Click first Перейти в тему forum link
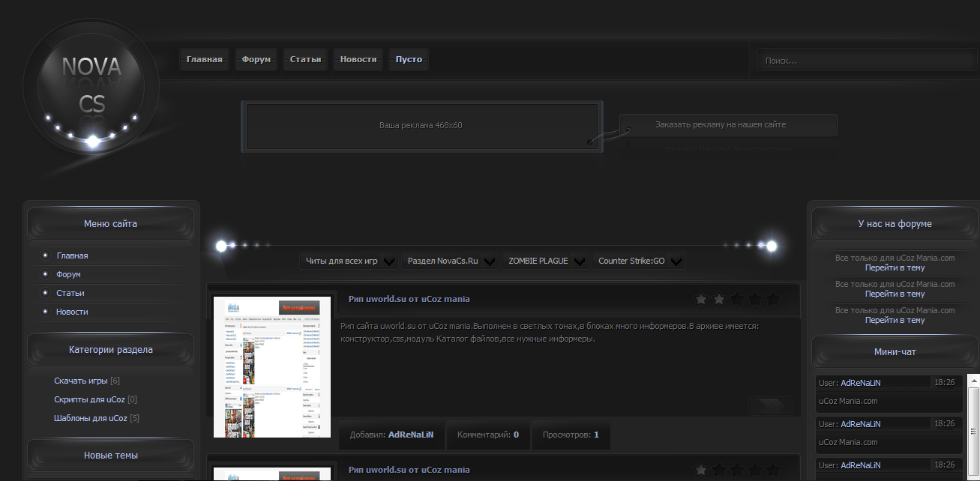This screenshot has height=481, width=980. [x=895, y=267]
